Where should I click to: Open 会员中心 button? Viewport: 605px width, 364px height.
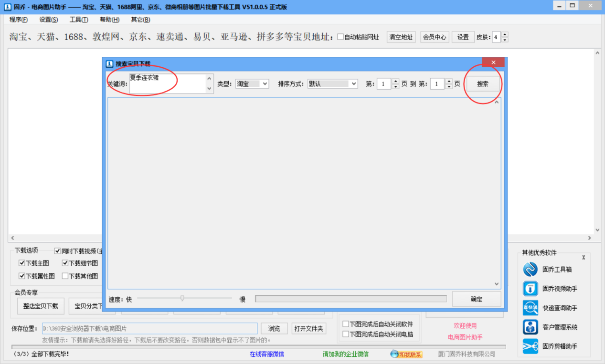[435, 37]
